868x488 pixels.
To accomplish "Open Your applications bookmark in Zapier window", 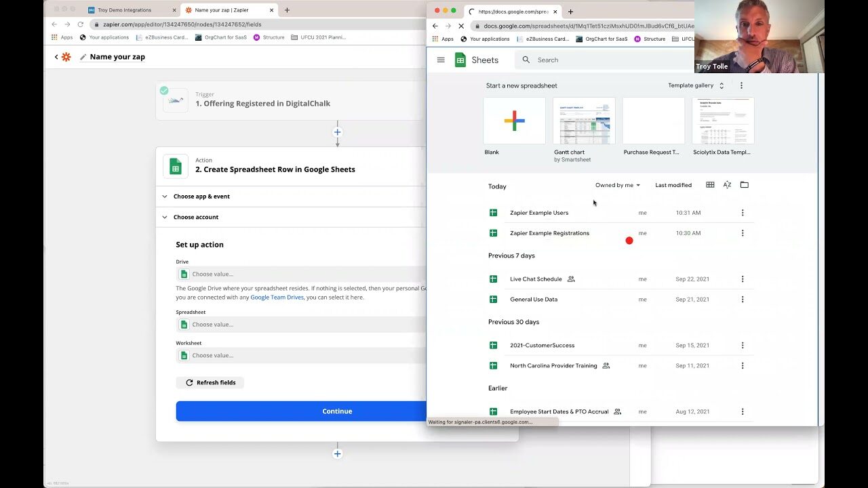I will point(104,37).
